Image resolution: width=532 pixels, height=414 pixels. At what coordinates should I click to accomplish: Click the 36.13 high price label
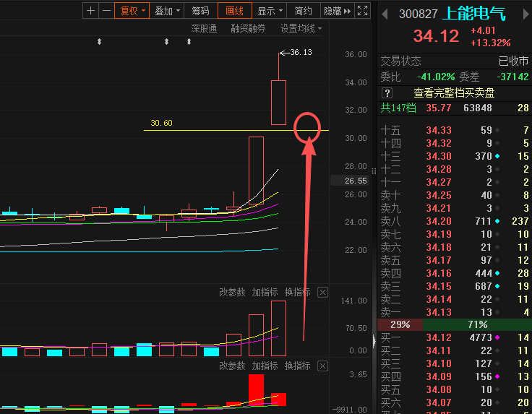coord(301,52)
